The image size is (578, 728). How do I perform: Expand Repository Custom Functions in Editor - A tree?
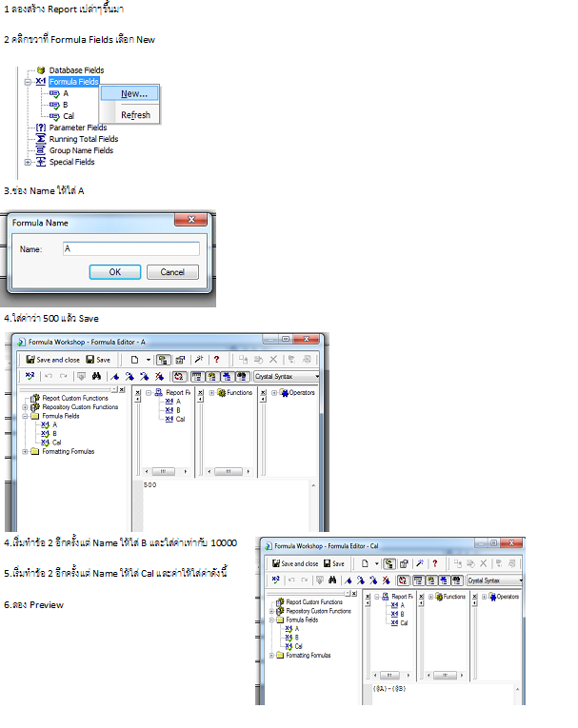tap(25, 407)
